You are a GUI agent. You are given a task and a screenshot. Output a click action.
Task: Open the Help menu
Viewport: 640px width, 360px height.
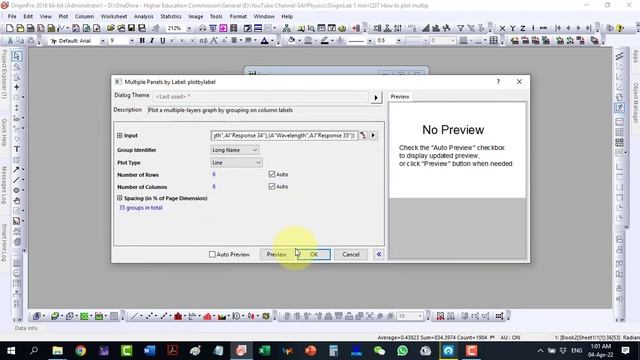pyautogui.click(x=287, y=16)
